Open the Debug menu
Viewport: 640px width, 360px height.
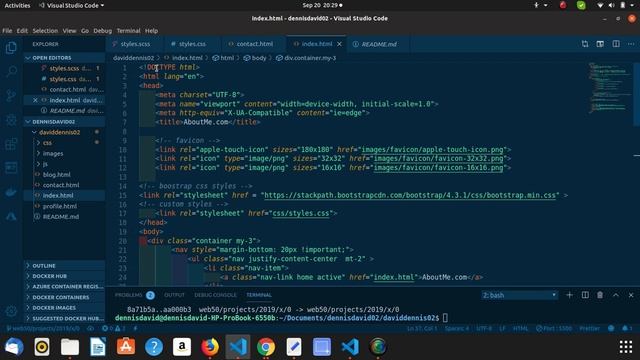(102, 31)
